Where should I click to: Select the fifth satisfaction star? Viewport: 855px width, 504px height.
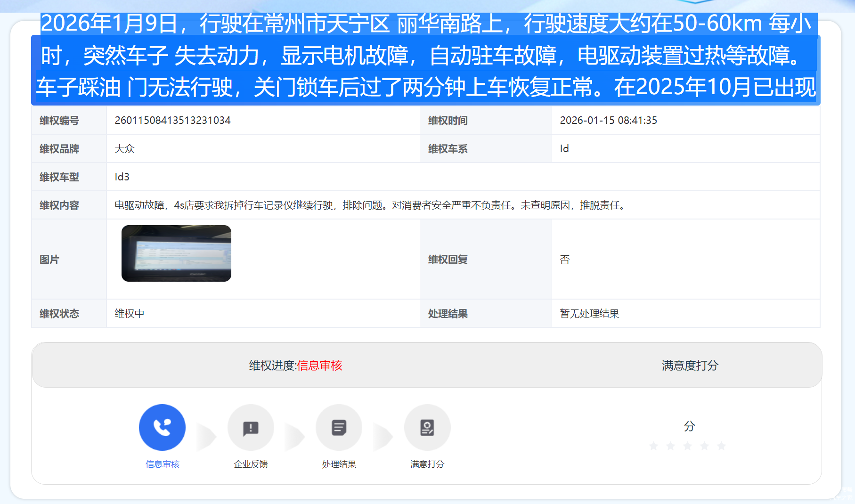click(721, 446)
